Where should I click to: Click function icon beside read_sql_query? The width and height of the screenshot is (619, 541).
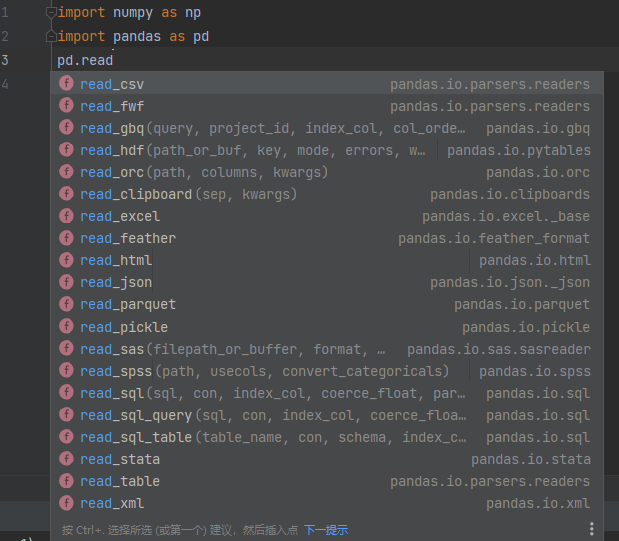(66, 415)
